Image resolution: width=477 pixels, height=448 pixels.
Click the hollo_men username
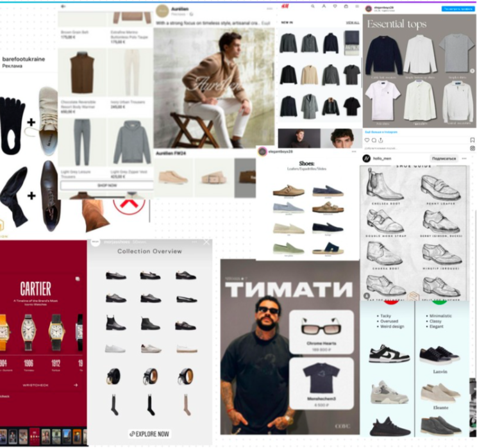point(382,158)
